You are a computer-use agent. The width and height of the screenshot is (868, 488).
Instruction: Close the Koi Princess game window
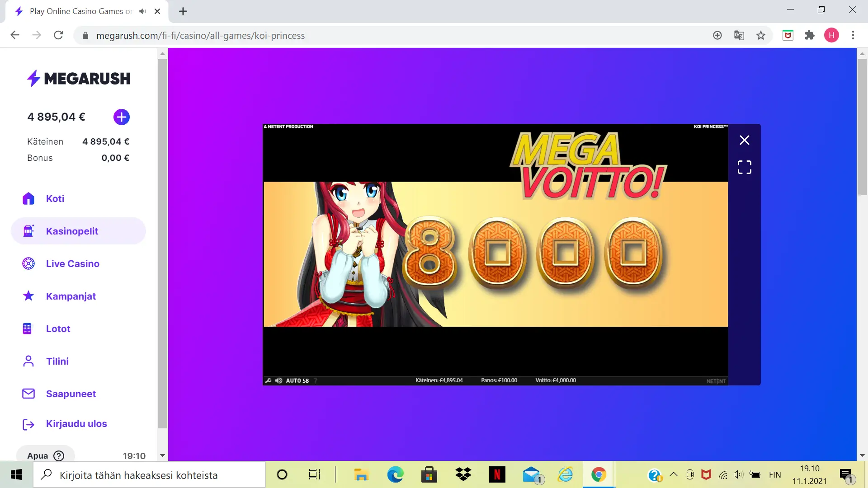(744, 140)
